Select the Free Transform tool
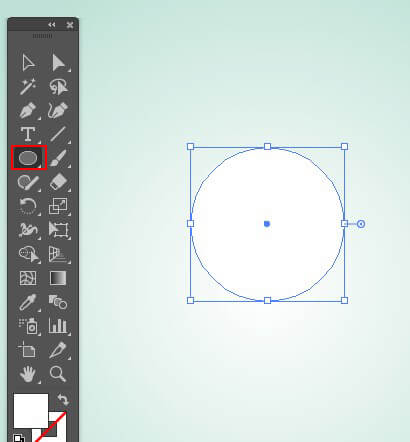This screenshot has width=410, height=442. [x=59, y=230]
